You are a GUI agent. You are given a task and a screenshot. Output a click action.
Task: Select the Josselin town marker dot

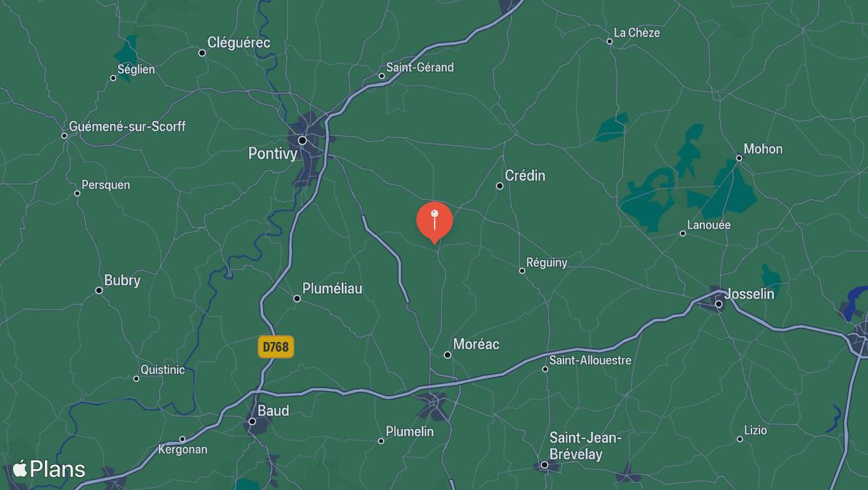coord(719,304)
